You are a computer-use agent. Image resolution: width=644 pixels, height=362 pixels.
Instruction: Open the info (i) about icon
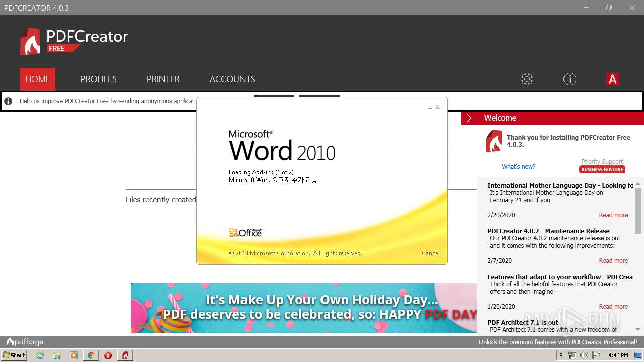[570, 79]
